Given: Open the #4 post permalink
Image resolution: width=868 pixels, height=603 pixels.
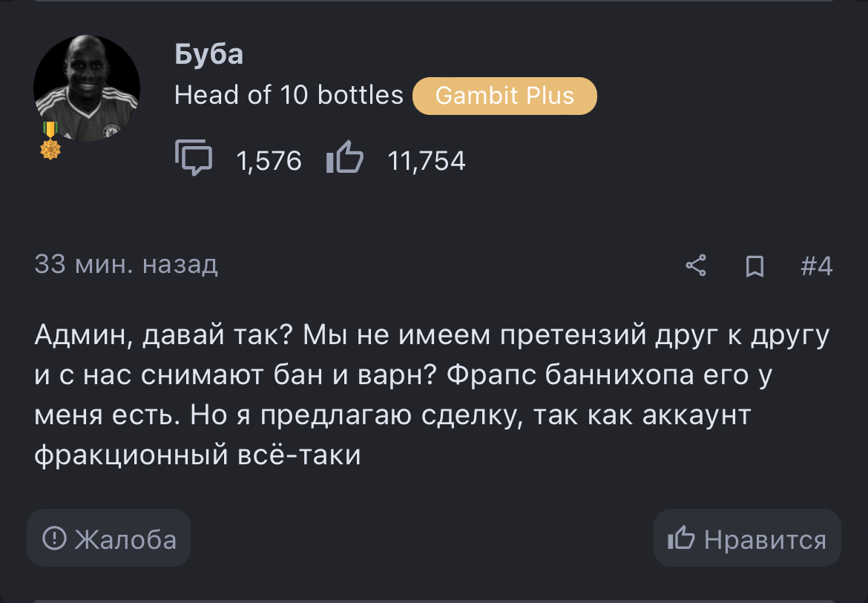Looking at the screenshot, I should click(817, 266).
